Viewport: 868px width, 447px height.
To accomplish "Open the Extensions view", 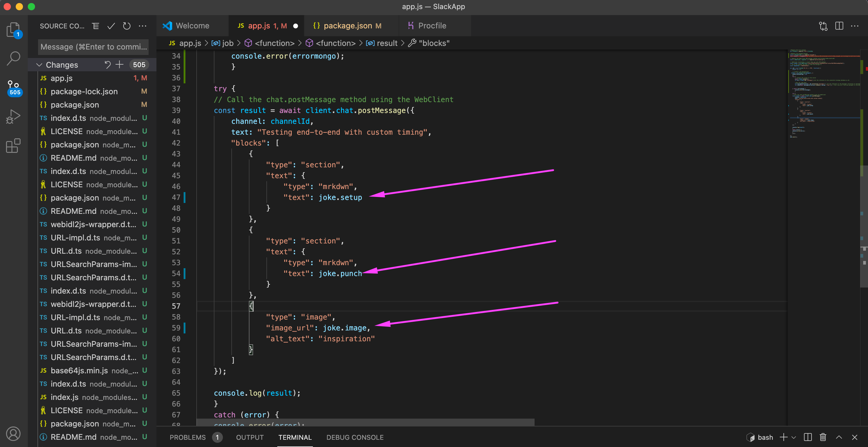I will pyautogui.click(x=14, y=146).
